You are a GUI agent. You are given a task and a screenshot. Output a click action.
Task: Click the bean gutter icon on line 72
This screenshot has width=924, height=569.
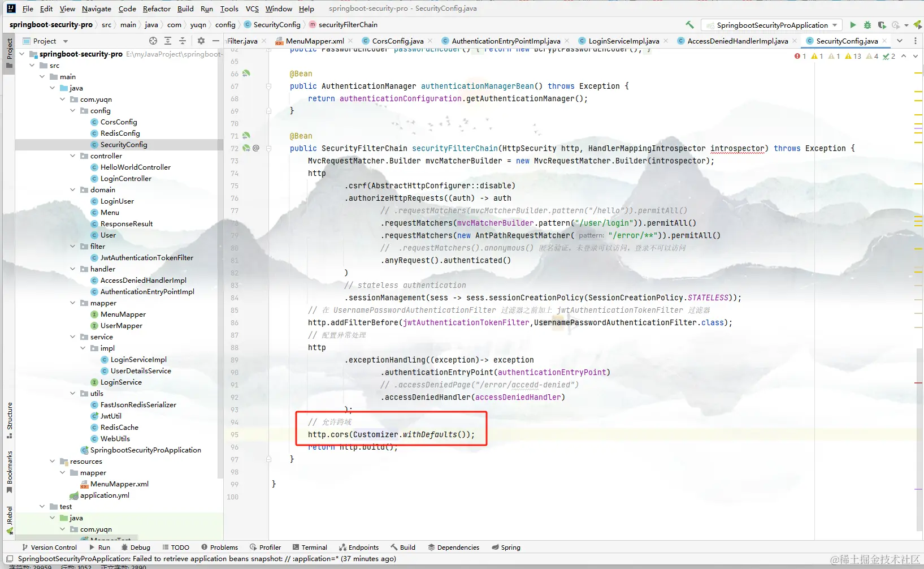pyautogui.click(x=246, y=148)
